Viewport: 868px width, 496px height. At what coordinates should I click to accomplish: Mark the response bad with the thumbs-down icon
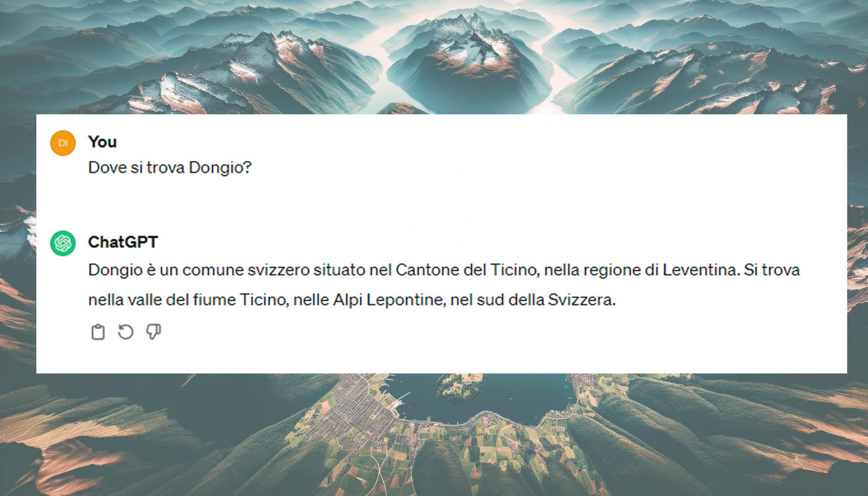click(x=153, y=332)
